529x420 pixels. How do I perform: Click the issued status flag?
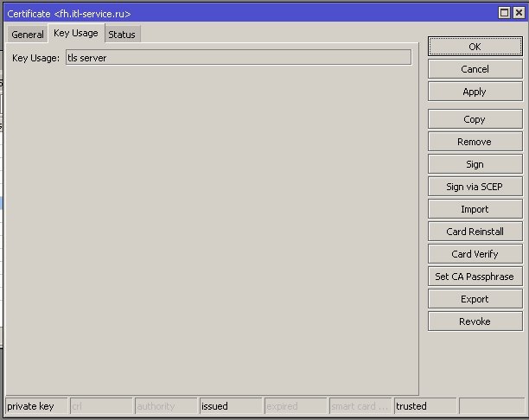tap(231, 406)
